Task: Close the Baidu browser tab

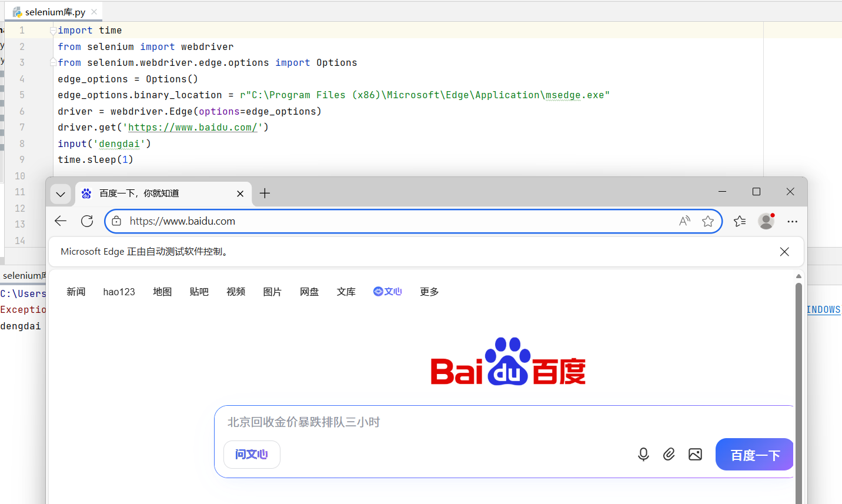Action: (240, 193)
